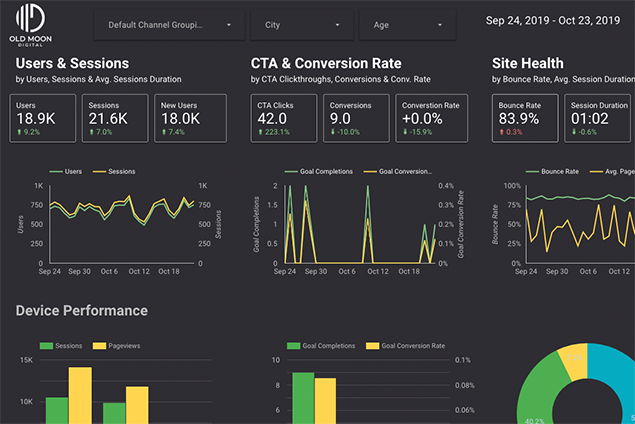This screenshot has height=424, width=635.
Task: Toggle the Sessions legend in line chart
Action: (x=114, y=172)
